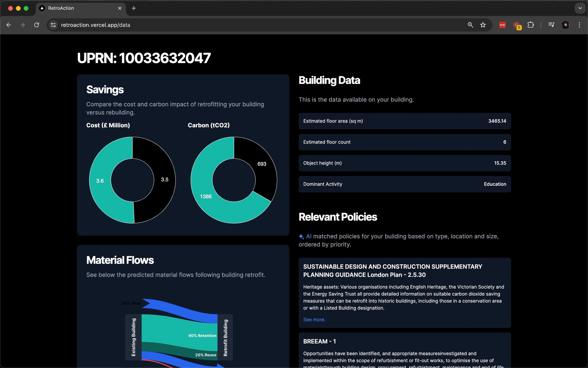Open the Extensions puzzle-piece menu
Screen dimensions: 588x368
click(531, 25)
